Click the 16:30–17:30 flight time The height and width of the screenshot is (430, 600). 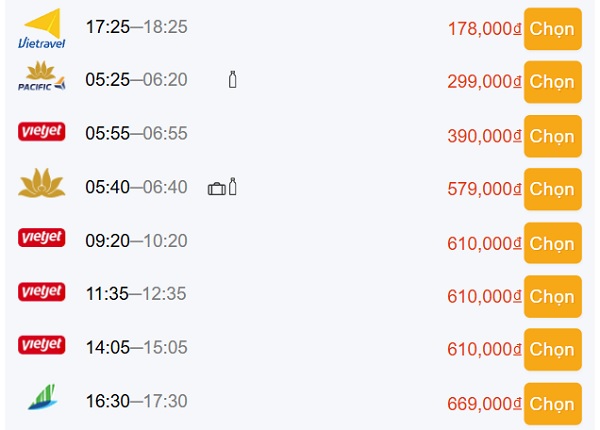click(137, 401)
